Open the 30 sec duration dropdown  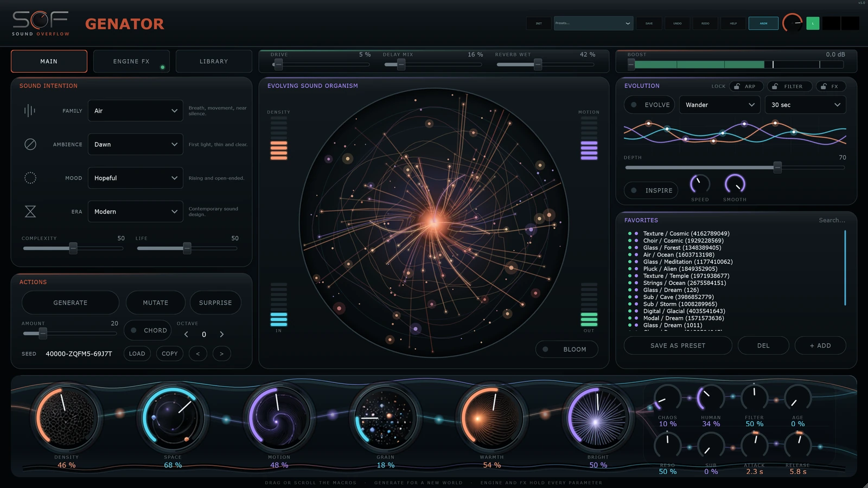(806, 105)
